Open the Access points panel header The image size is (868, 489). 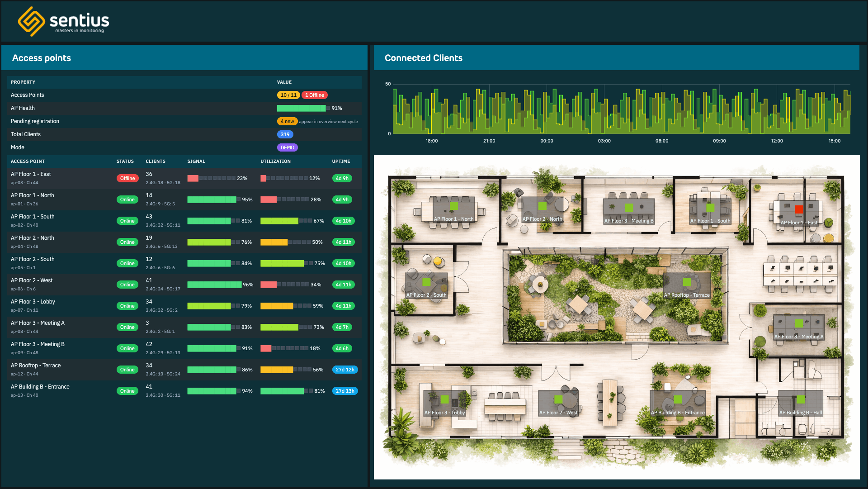[x=41, y=58]
